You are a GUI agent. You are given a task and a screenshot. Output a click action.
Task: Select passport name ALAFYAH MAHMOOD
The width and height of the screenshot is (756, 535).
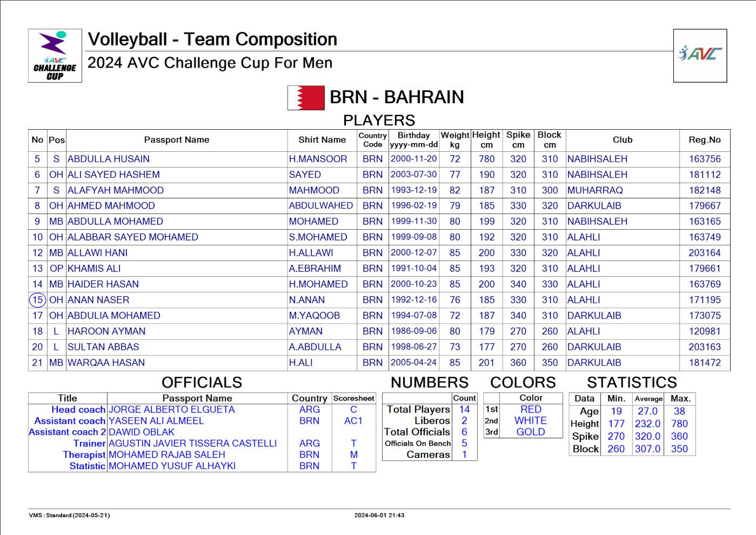[116, 190]
